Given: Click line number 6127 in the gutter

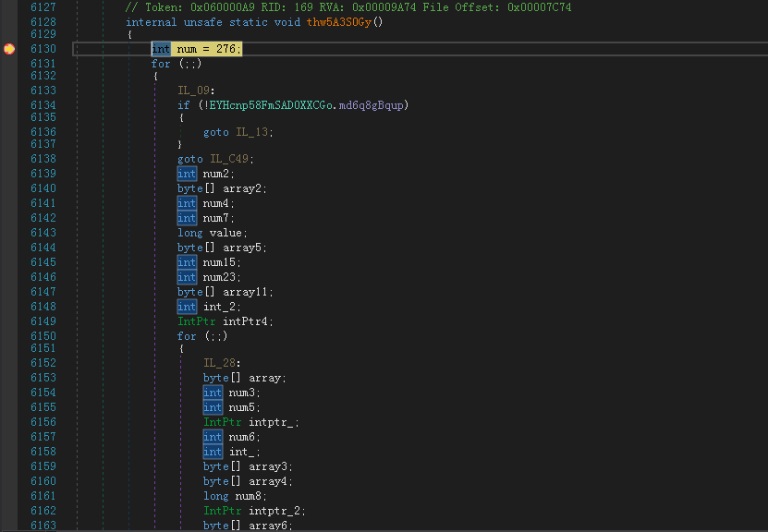Looking at the screenshot, I should (x=43, y=7).
